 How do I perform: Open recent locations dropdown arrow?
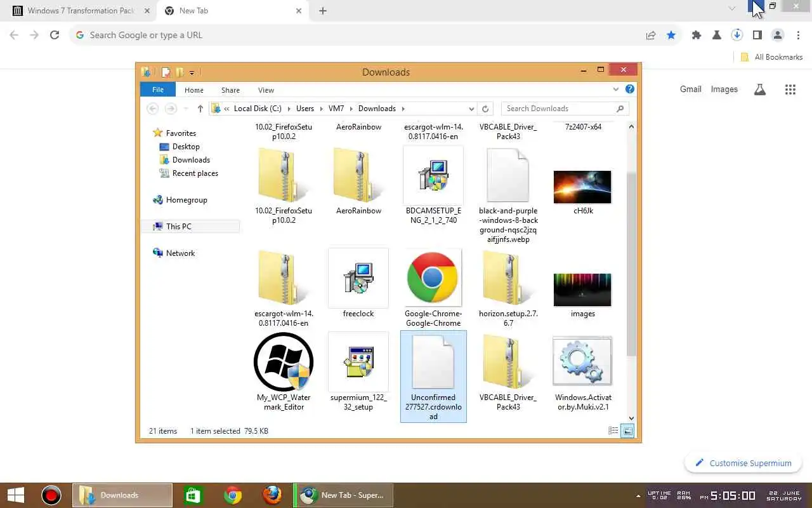pyautogui.click(x=185, y=109)
